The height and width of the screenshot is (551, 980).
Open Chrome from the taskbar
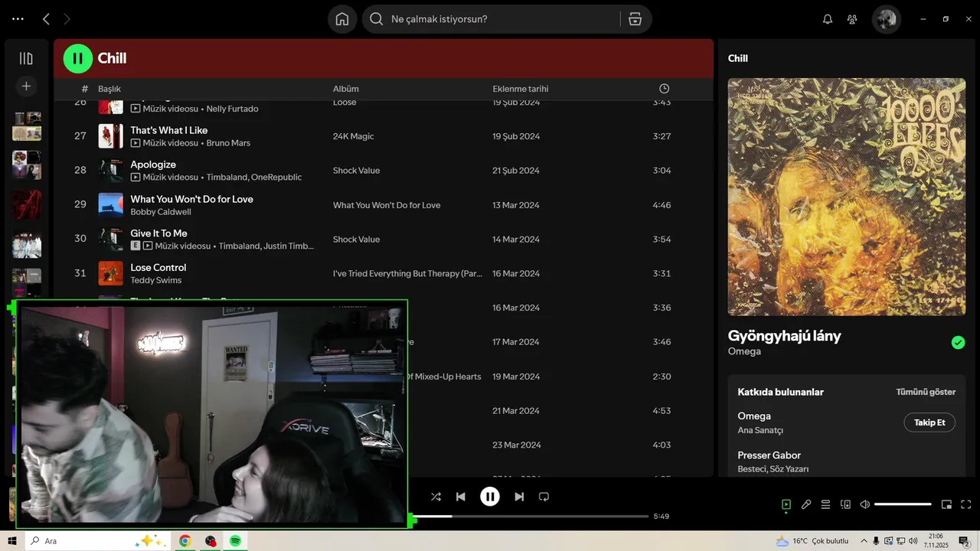pos(185,541)
